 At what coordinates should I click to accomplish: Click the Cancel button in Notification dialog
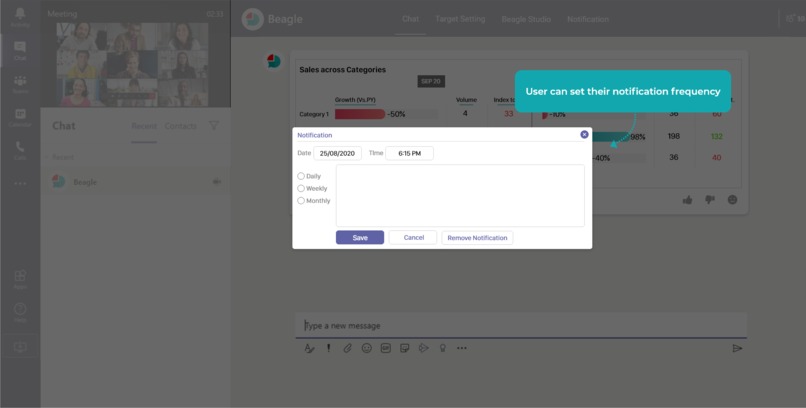tap(413, 237)
